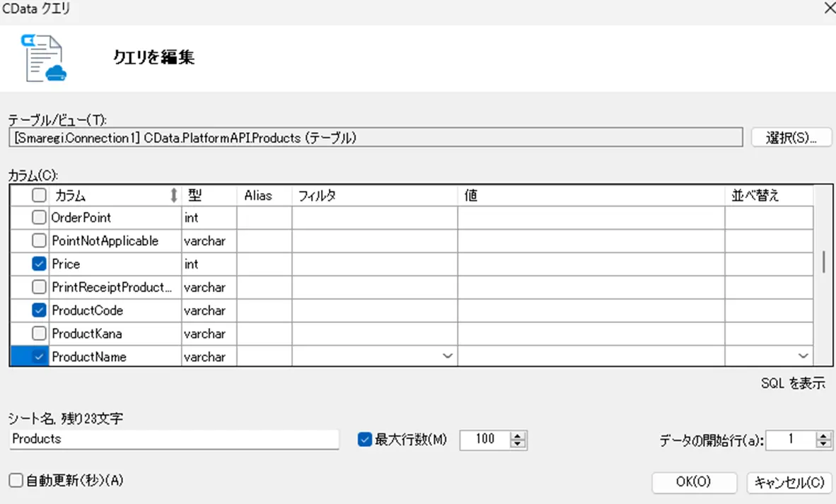Enable 自動更新(秒) auto-refresh
Screen dimensions: 836x504
point(16,480)
